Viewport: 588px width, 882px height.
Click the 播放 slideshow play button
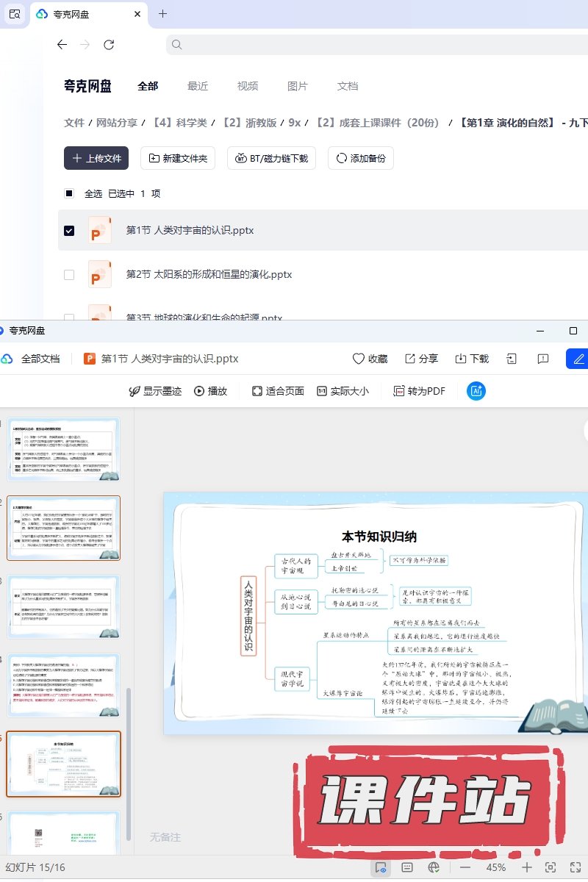(210, 391)
